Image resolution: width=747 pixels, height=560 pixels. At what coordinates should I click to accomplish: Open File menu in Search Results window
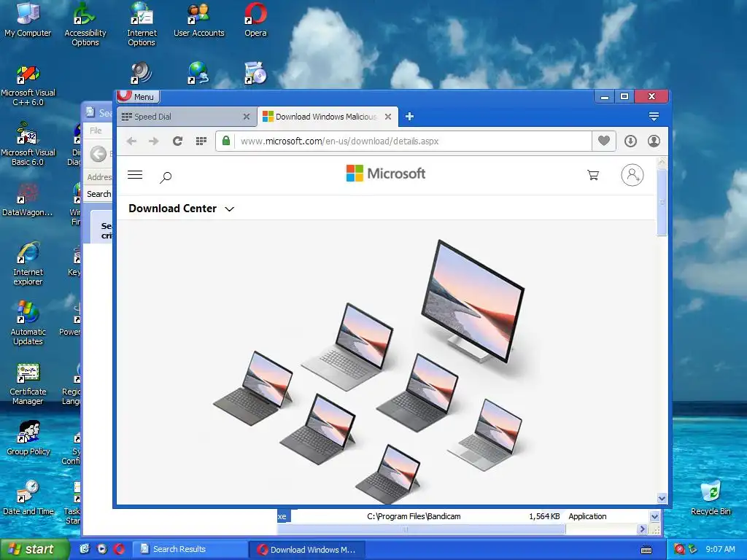tap(96, 131)
